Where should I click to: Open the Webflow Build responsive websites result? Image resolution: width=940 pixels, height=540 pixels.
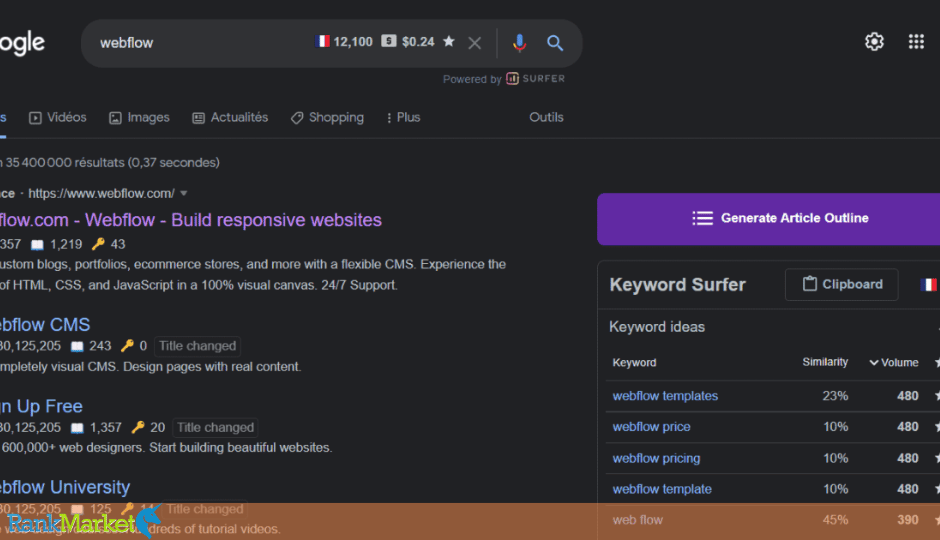click(191, 220)
